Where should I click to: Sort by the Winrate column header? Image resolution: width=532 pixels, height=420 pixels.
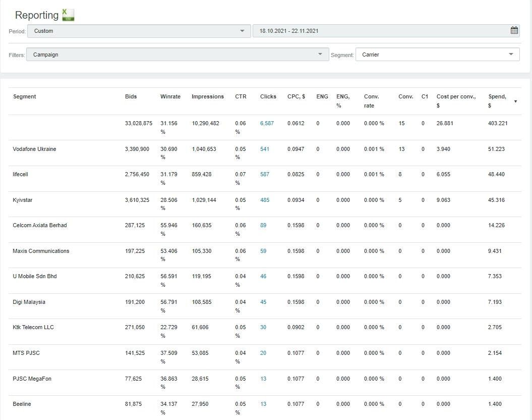[170, 96]
